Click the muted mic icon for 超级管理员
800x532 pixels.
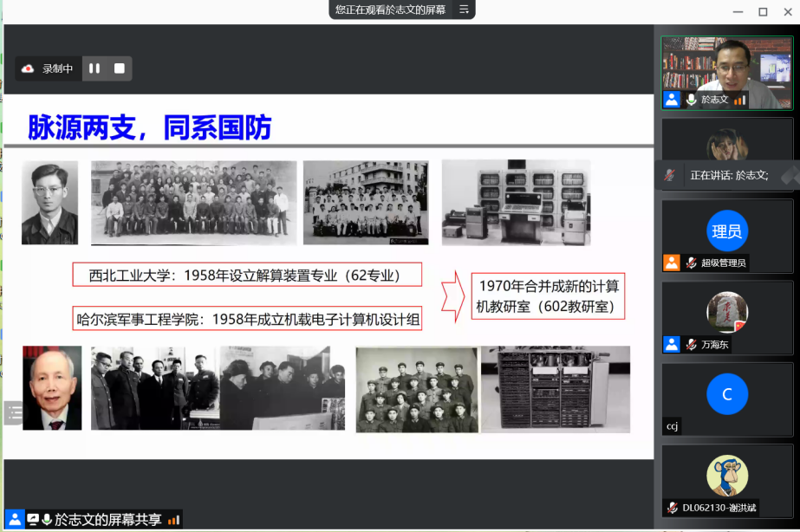[x=691, y=263]
